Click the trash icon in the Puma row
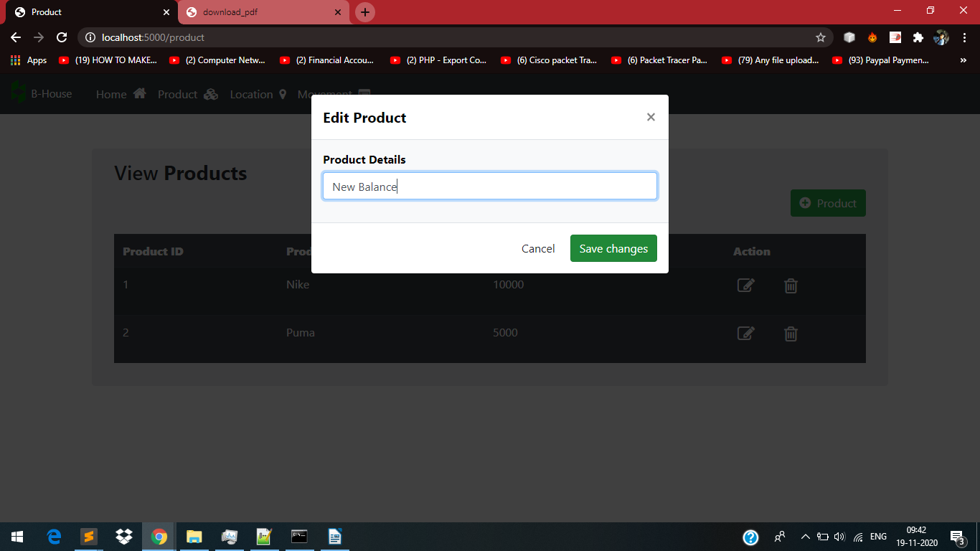 (791, 334)
